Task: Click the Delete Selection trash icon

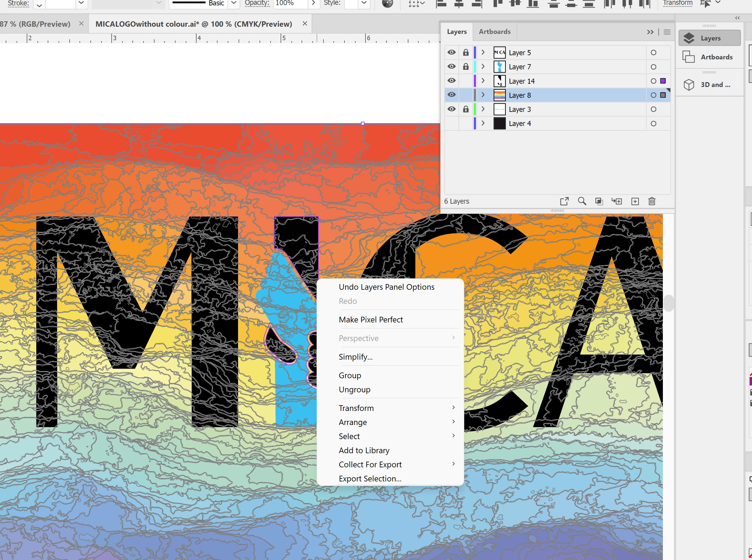Action: 652,201
